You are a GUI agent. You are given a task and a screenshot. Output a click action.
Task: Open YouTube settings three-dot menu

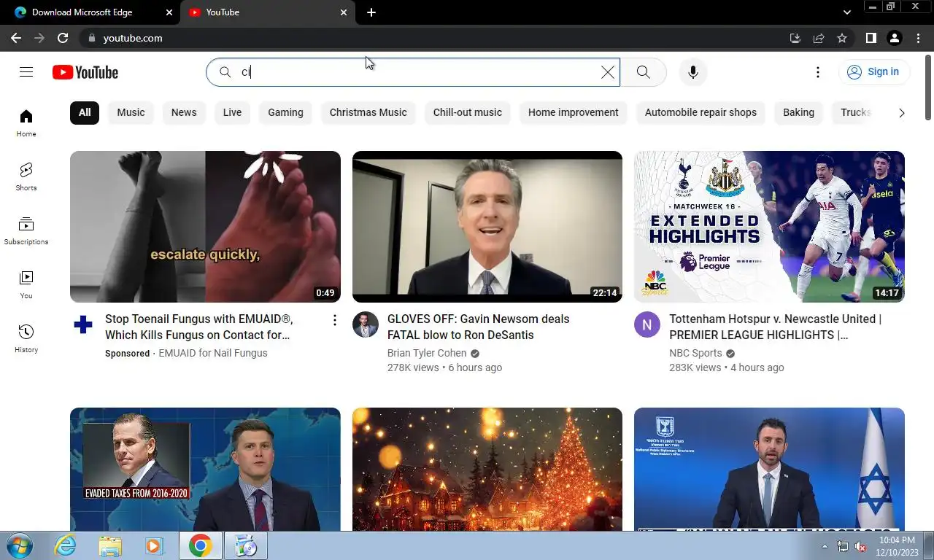817,71
